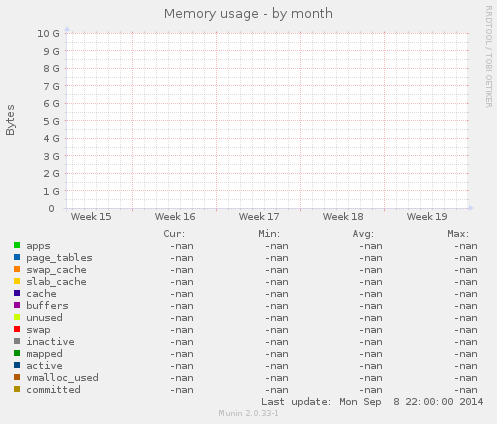Click the 'Week 17' x-axis label
This screenshot has width=497, height=424.
259,217
